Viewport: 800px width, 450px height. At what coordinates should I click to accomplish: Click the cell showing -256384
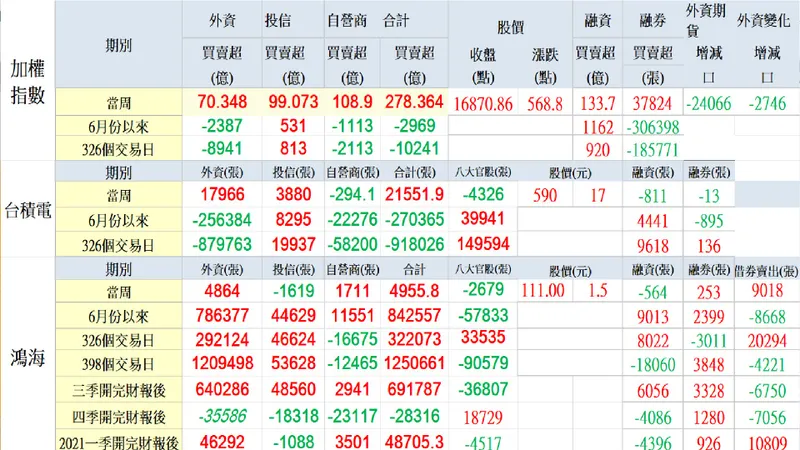click(x=222, y=220)
